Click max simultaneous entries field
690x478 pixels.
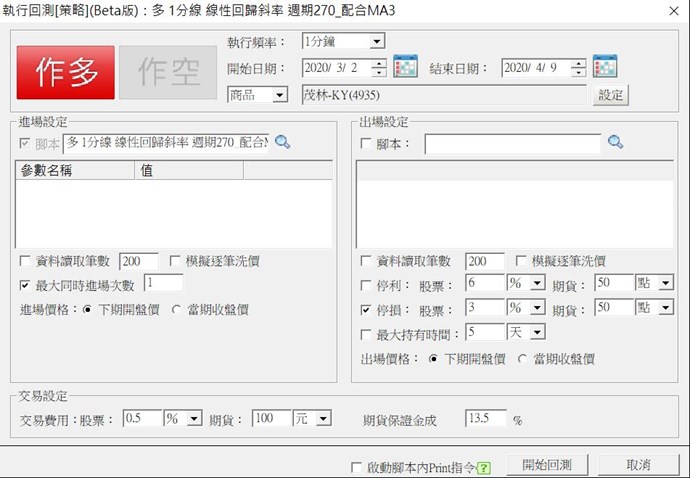pyautogui.click(x=163, y=283)
